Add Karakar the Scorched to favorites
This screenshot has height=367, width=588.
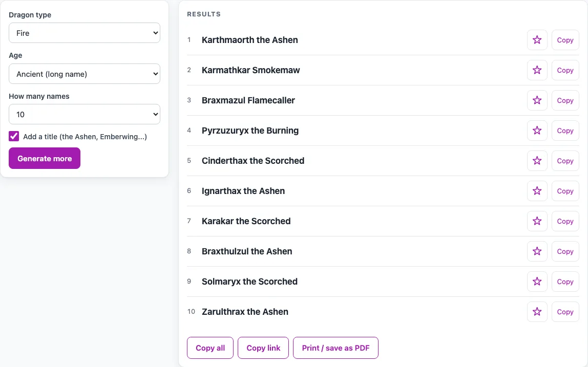[x=537, y=221]
